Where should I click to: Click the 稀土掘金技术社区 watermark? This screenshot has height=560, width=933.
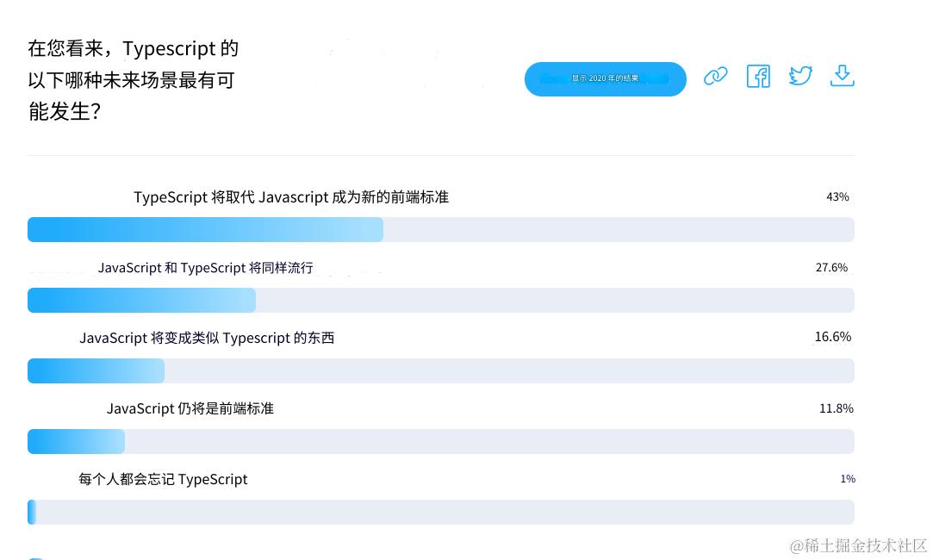click(858, 545)
